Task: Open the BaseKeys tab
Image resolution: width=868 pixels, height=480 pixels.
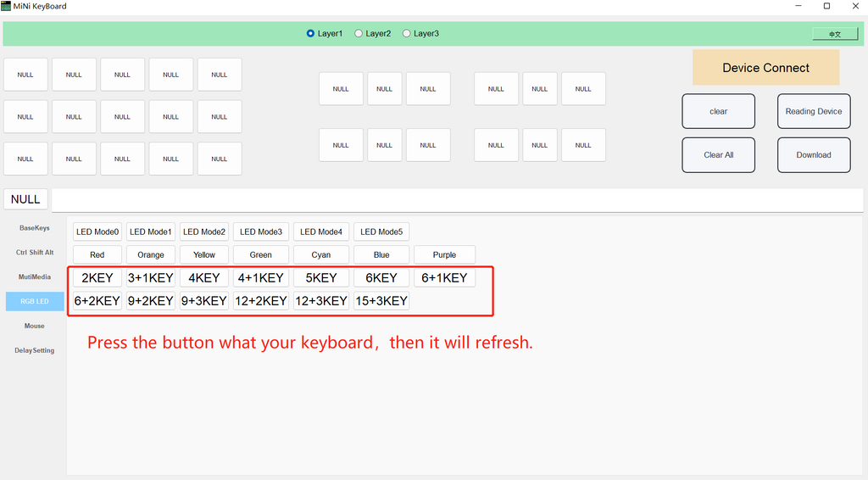Action: tap(35, 228)
